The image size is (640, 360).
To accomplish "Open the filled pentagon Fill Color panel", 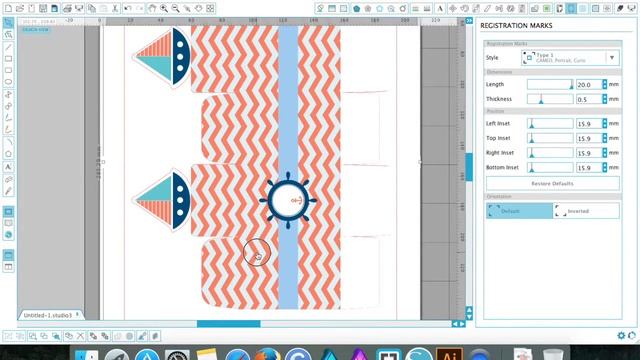I will [x=356, y=8].
